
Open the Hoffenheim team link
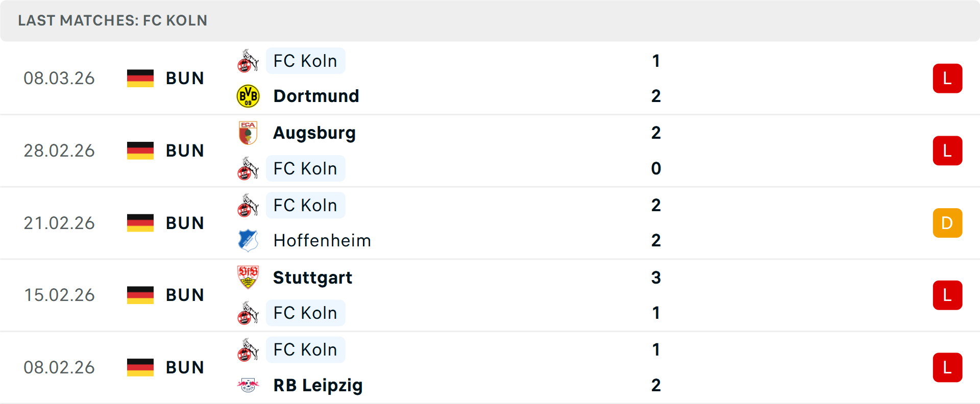322,240
